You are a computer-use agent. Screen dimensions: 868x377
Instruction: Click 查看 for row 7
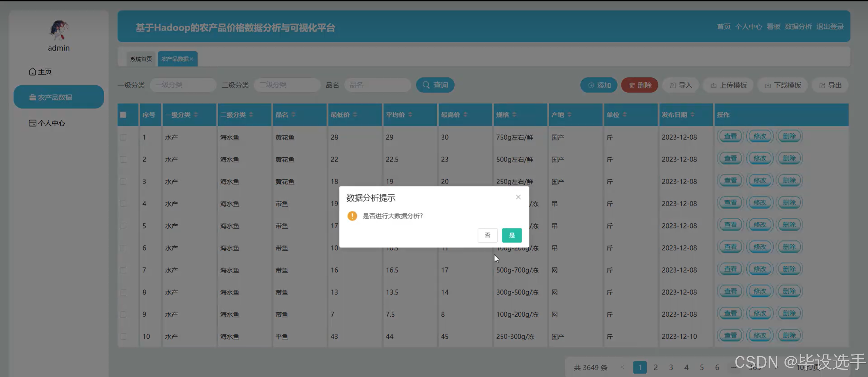click(x=730, y=269)
